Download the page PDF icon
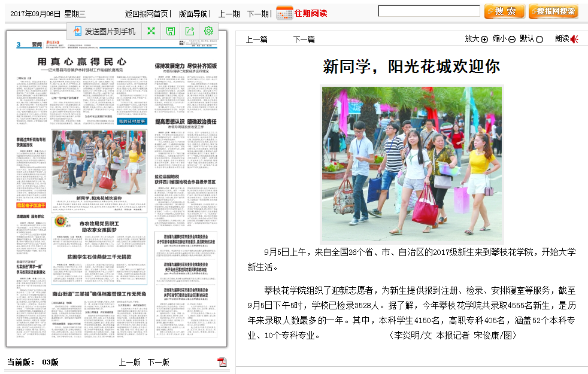This screenshot has height=374, width=588. pyautogui.click(x=222, y=362)
